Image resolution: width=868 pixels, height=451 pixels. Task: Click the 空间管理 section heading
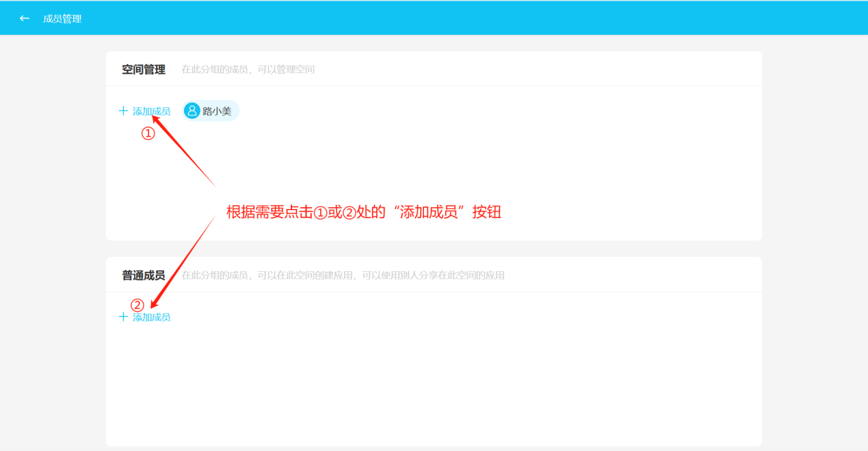(144, 69)
